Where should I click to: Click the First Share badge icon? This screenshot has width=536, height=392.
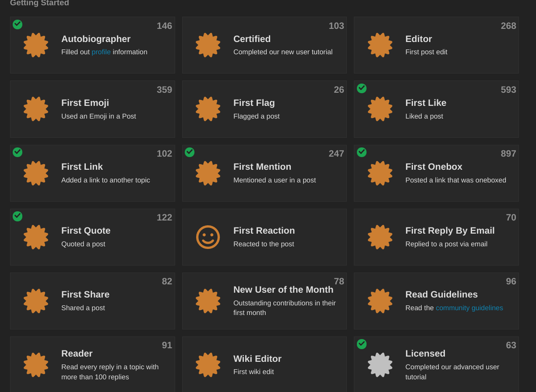click(x=36, y=301)
